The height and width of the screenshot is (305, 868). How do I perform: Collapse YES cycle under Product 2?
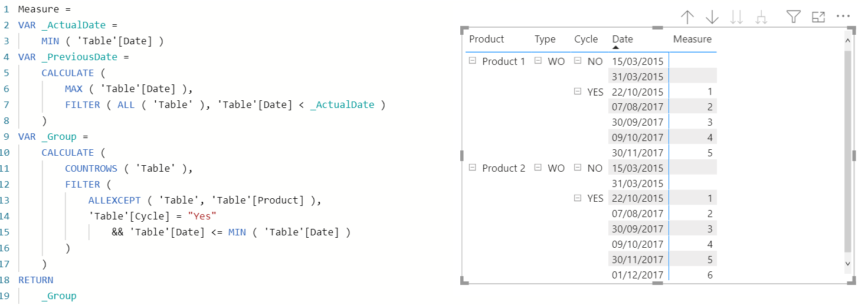[578, 198]
